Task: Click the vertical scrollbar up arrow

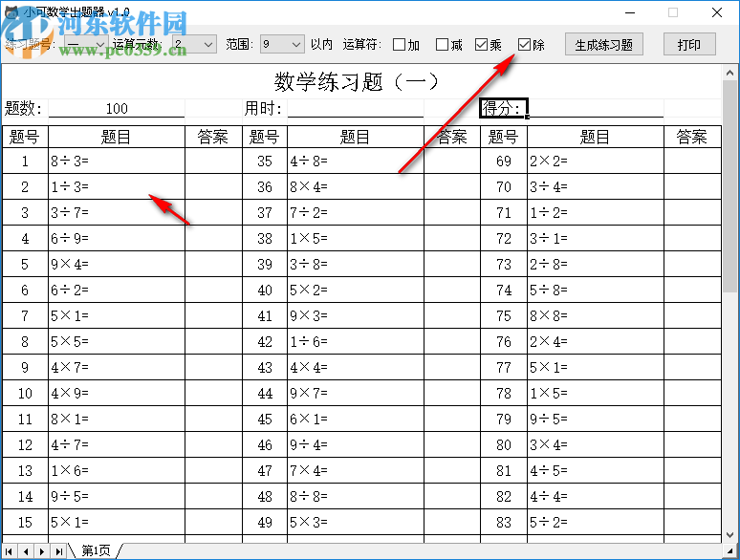Action: pyautogui.click(x=730, y=73)
